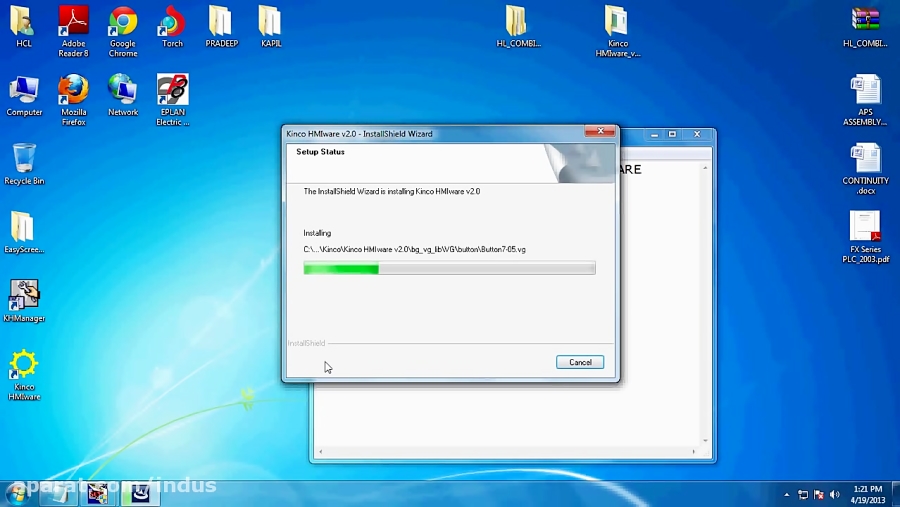
Task: Open the HCL folder on desktop
Action: click(24, 26)
